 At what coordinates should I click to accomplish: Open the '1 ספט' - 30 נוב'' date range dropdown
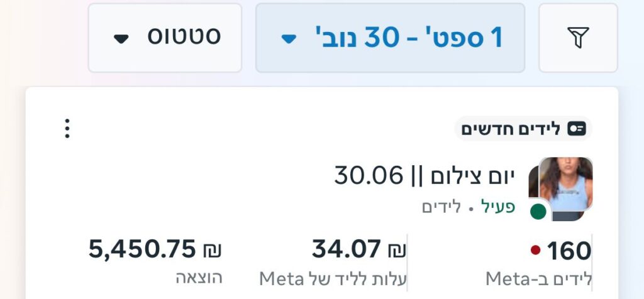390,38
